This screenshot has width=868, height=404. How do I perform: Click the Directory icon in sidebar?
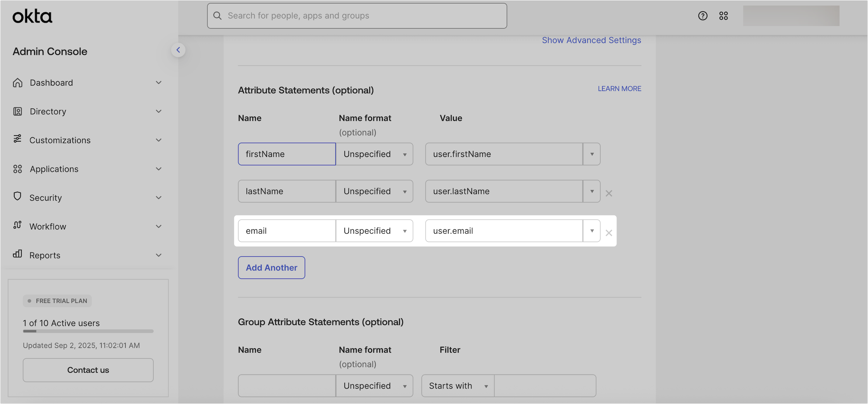click(x=18, y=111)
